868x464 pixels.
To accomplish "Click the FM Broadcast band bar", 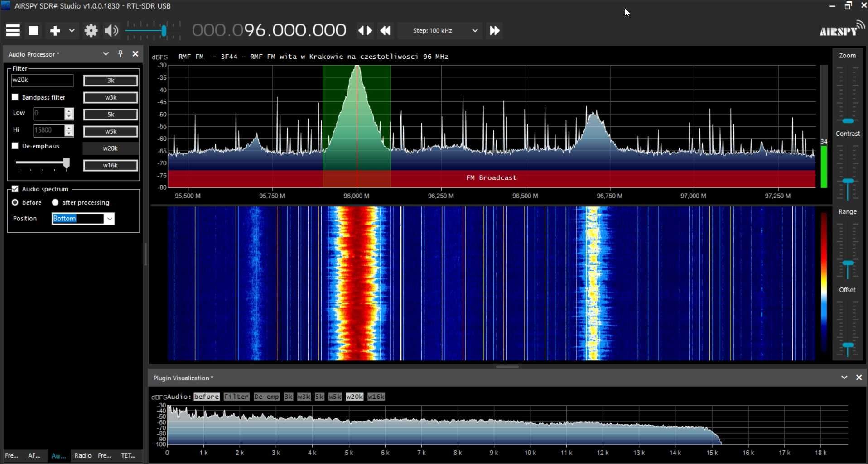I will (x=492, y=178).
